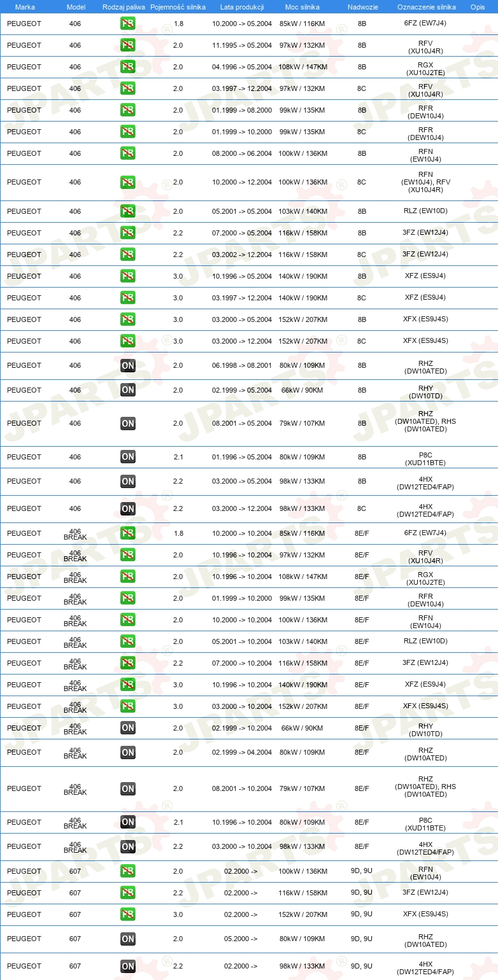Select the 03.1997 -> 12.2004 cell in the 97kW row
This screenshot has height=980, width=498.
pos(242,88)
